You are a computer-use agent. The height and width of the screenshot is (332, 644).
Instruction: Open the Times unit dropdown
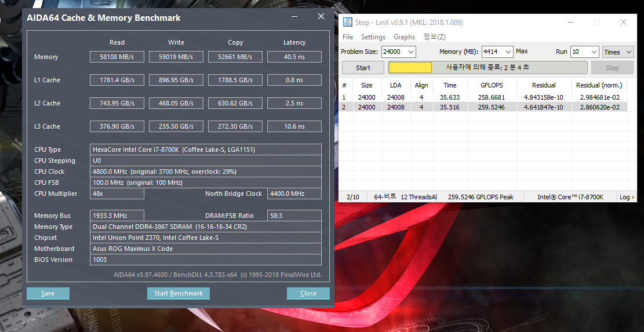pos(618,52)
